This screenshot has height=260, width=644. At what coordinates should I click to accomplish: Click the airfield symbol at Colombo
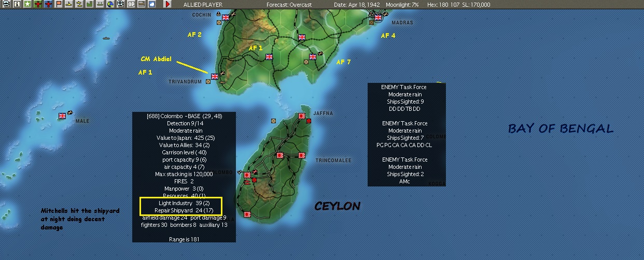(x=255, y=172)
